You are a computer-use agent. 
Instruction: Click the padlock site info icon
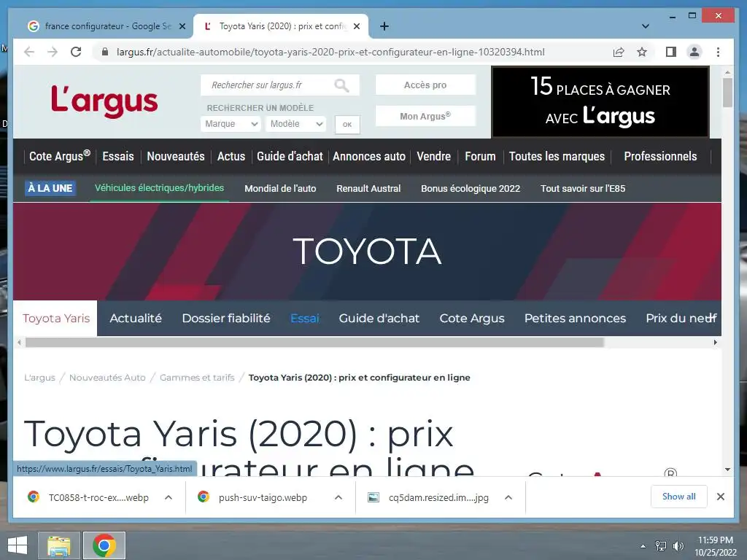tap(105, 52)
